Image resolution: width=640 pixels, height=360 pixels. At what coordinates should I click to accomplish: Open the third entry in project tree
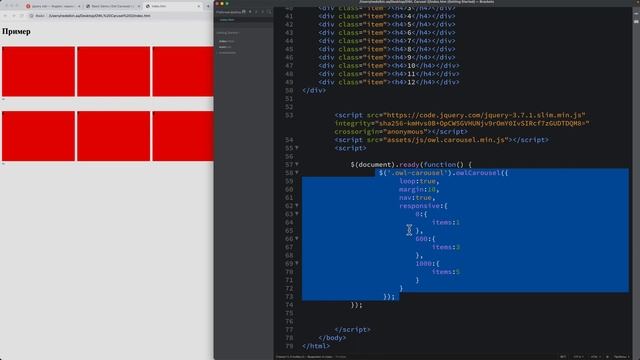pos(227,53)
